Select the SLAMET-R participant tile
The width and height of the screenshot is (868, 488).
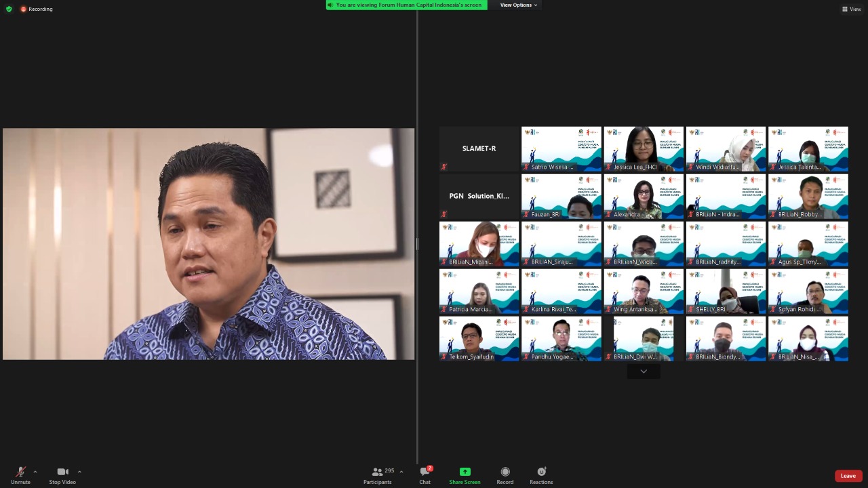tap(479, 148)
